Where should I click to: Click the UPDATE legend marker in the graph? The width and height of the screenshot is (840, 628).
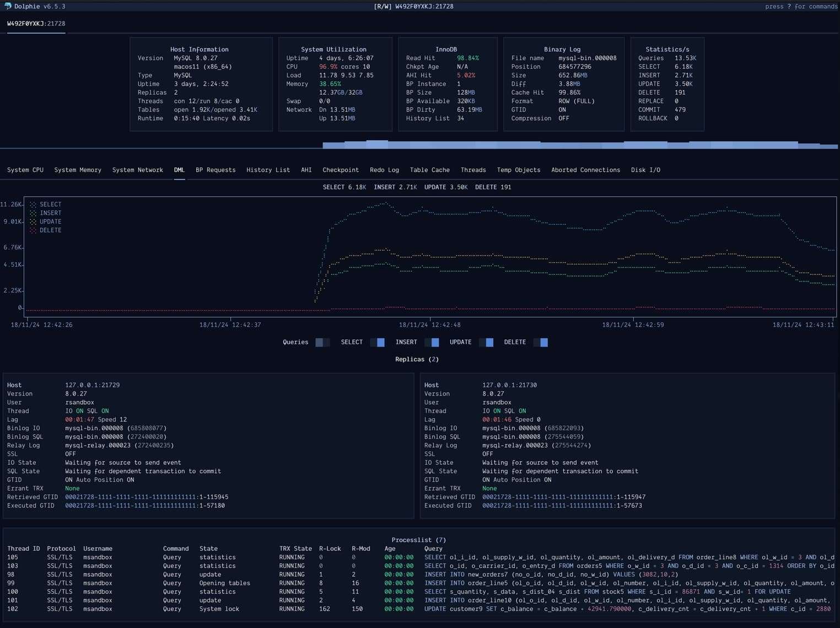pyautogui.click(x=33, y=221)
